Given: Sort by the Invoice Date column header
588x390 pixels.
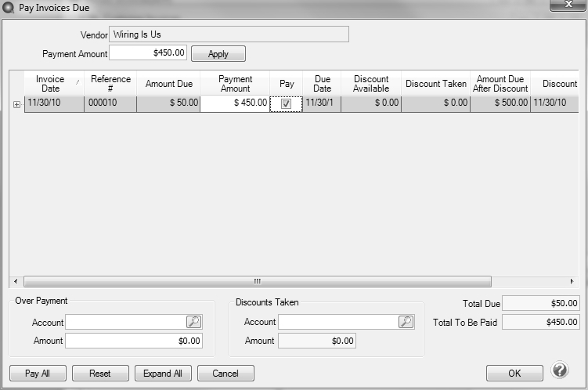Looking at the screenshot, I should point(50,84).
